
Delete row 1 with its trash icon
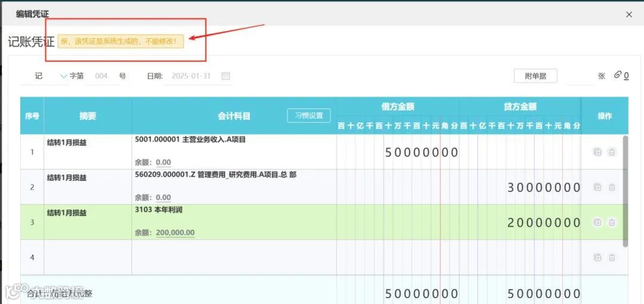[x=612, y=152]
